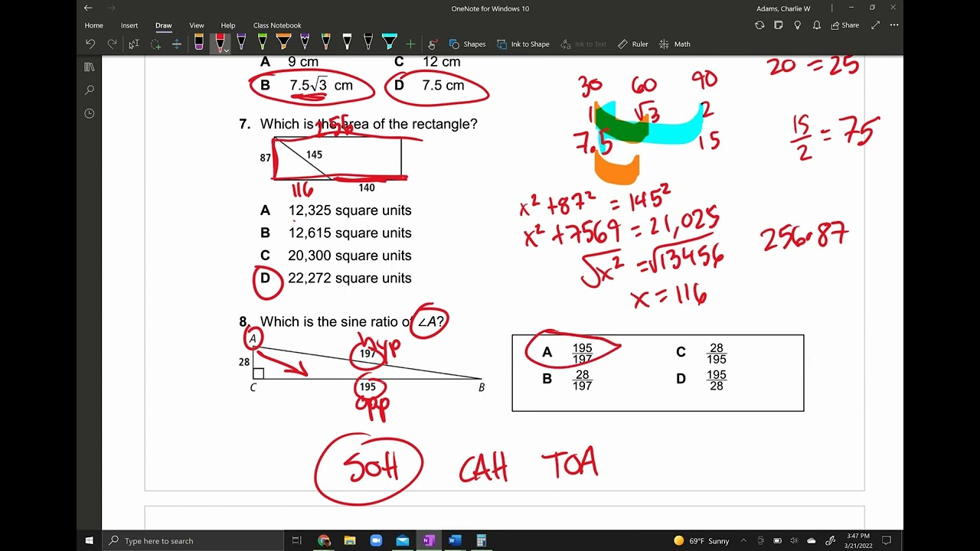Enter full screen mode with diagonal arrows
Viewport: 980px width, 551px height.
pos(875,25)
